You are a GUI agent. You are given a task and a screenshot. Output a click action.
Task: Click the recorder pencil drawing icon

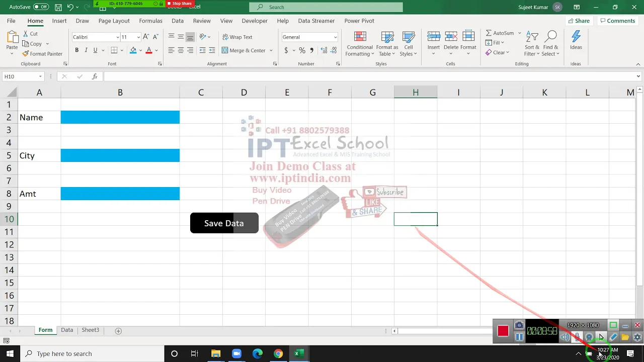[x=613, y=337]
